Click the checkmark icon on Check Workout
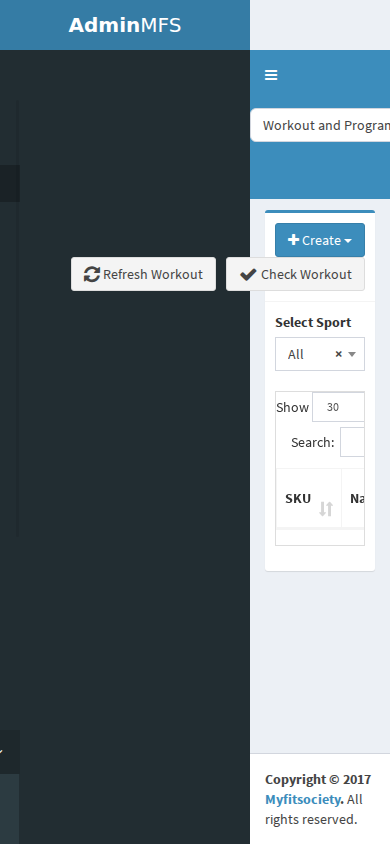The width and height of the screenshot is (390, 844). [248, 275]
